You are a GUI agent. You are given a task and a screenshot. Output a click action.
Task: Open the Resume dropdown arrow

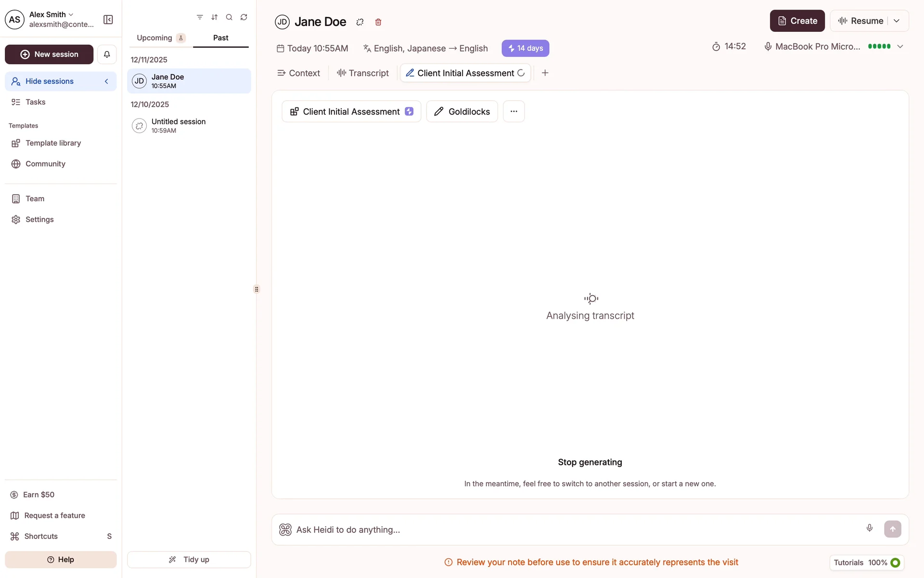(x=897, y=21)
